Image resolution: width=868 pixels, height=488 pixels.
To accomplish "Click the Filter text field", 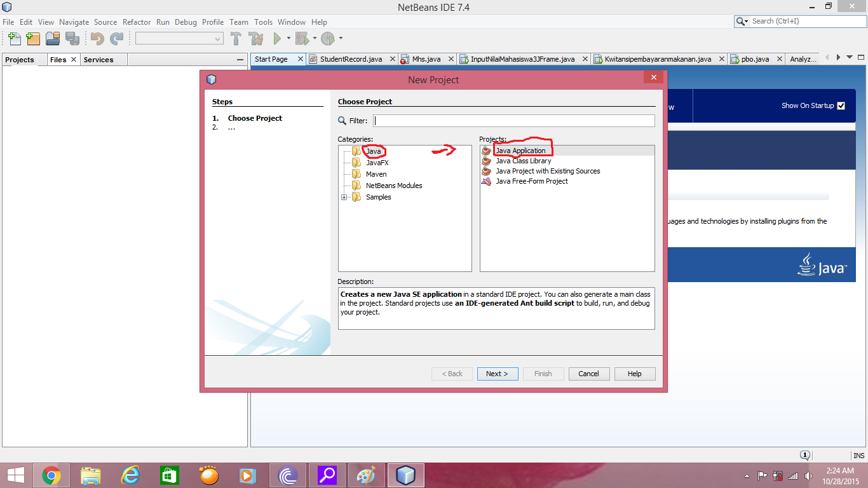I will pos(514,121).
